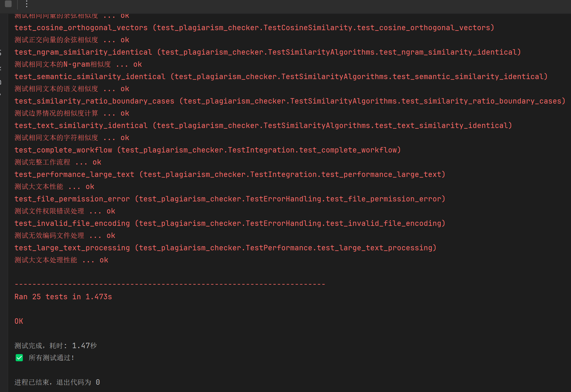The height and width of the screenshot is (392, 571).
Task: Click the test_complete_workflow output line
Action: tap(207, 150)
